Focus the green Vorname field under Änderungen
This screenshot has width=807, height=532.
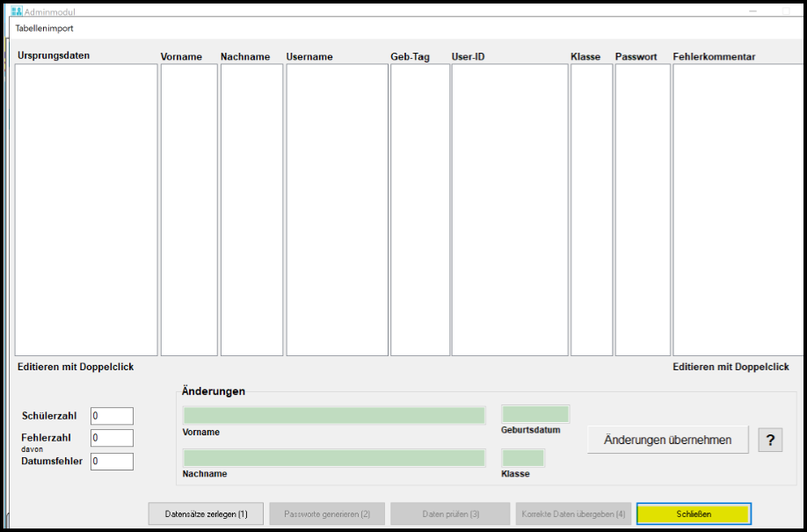334,416
